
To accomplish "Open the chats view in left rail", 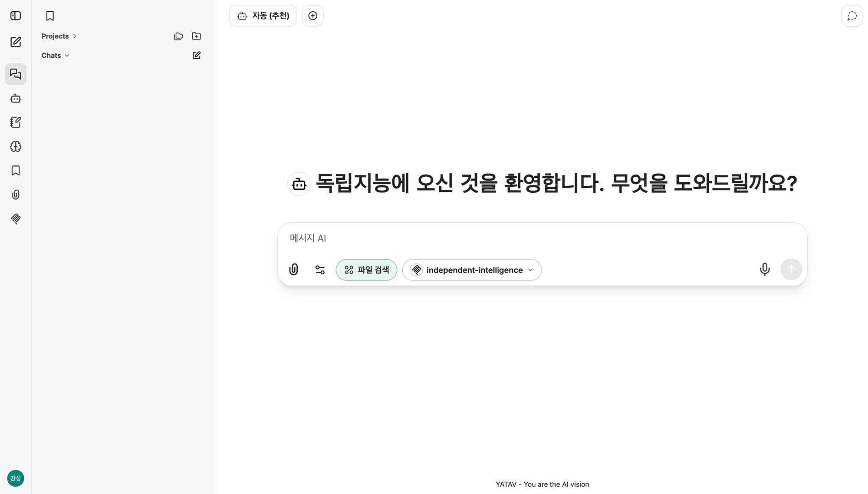I will (16, 74).
